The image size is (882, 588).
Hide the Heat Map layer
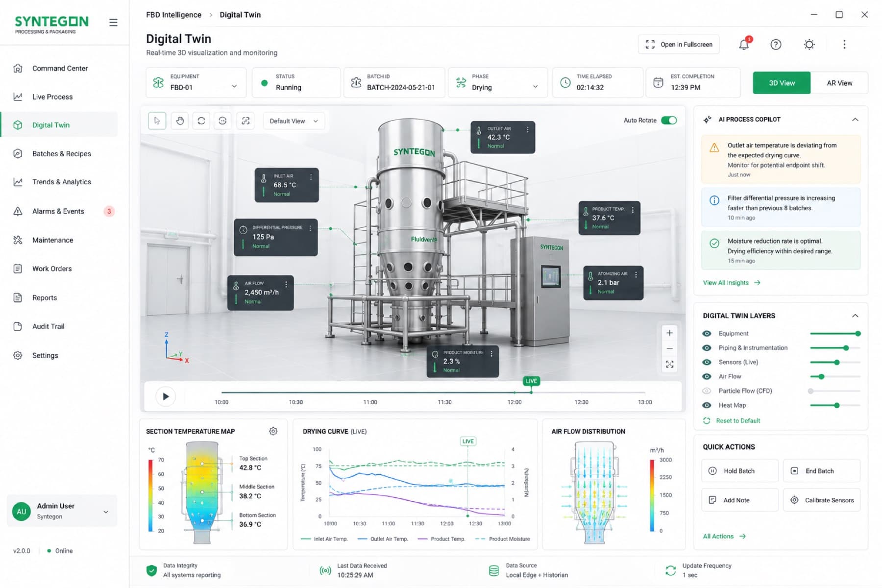pyautogui.click(x=707, y=405)
